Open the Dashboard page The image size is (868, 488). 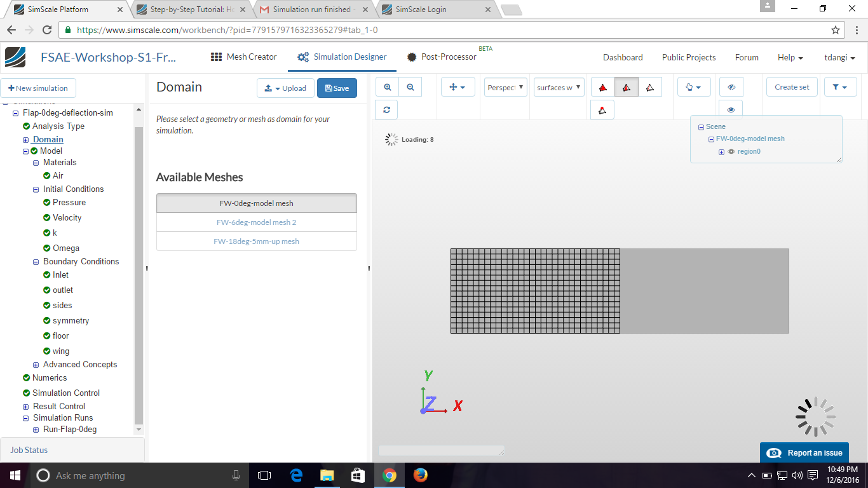click(x=623, y=57)
